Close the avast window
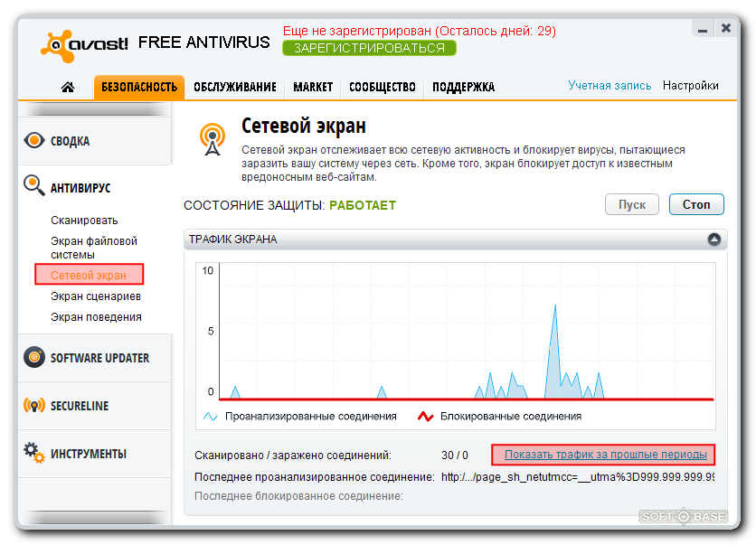 (725, 28)
